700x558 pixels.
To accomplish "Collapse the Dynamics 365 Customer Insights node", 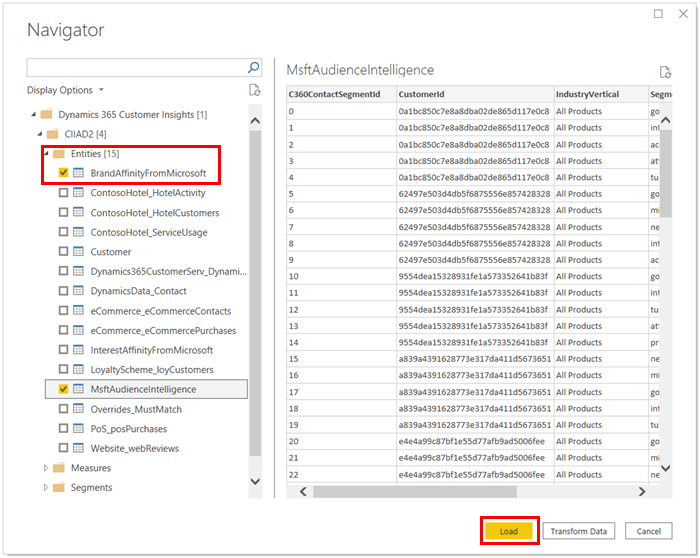I will pyautogui.click(x=33, y=115).
